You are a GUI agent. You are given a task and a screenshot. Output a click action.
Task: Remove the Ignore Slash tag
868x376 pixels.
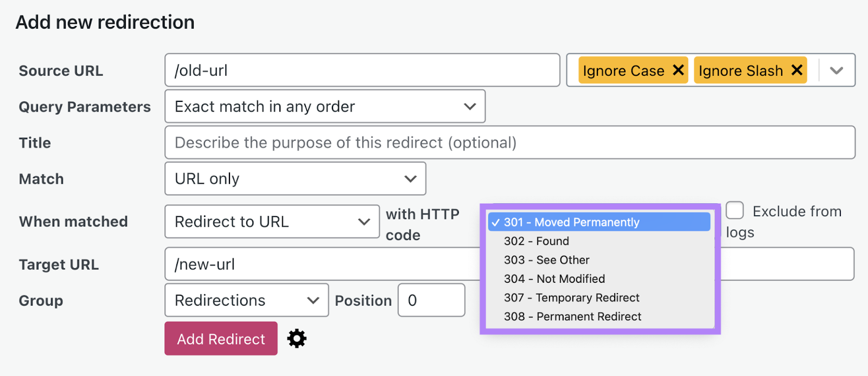(796, 70)
